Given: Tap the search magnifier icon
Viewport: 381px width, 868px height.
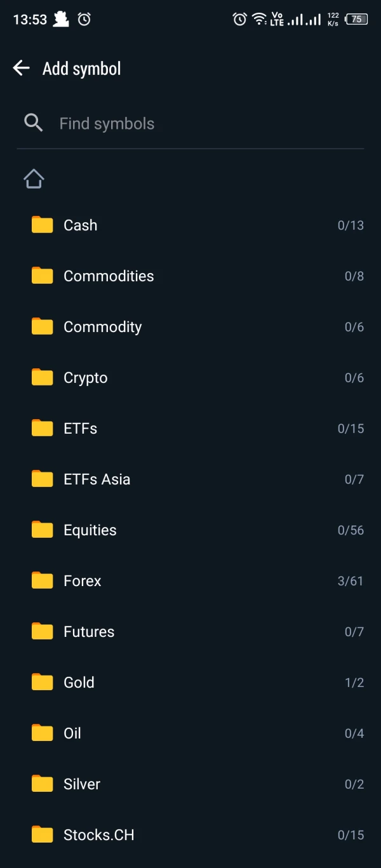Looking at the screenshot, I should 33,123.
